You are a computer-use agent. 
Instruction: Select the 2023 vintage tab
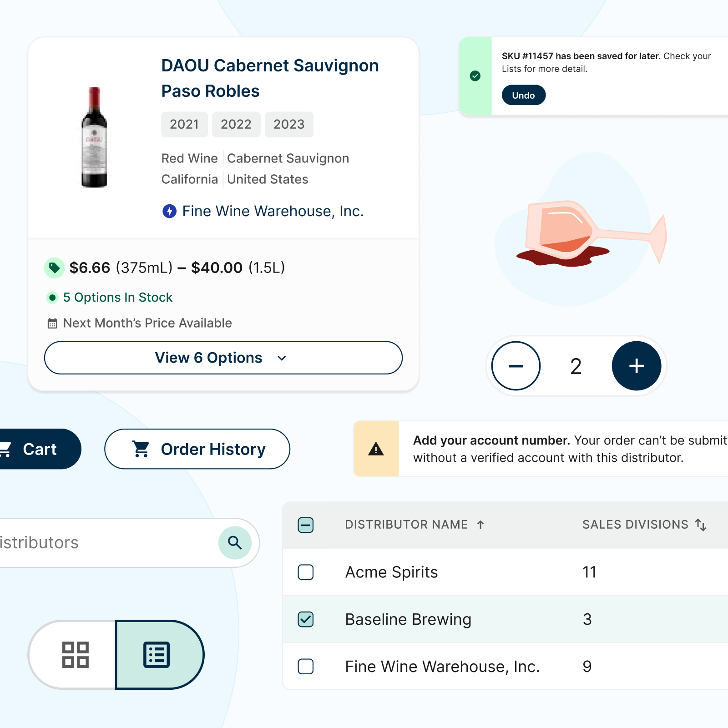(x=289, y=124)
